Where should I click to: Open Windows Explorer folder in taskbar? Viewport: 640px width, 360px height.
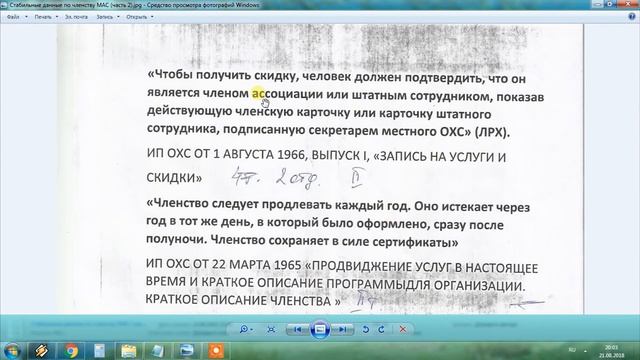pos(129,351)
